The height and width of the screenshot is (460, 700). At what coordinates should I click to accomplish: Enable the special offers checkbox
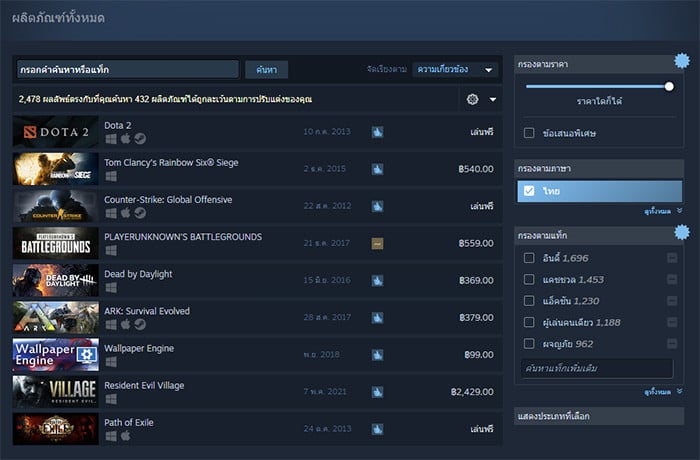coord(529,133)
